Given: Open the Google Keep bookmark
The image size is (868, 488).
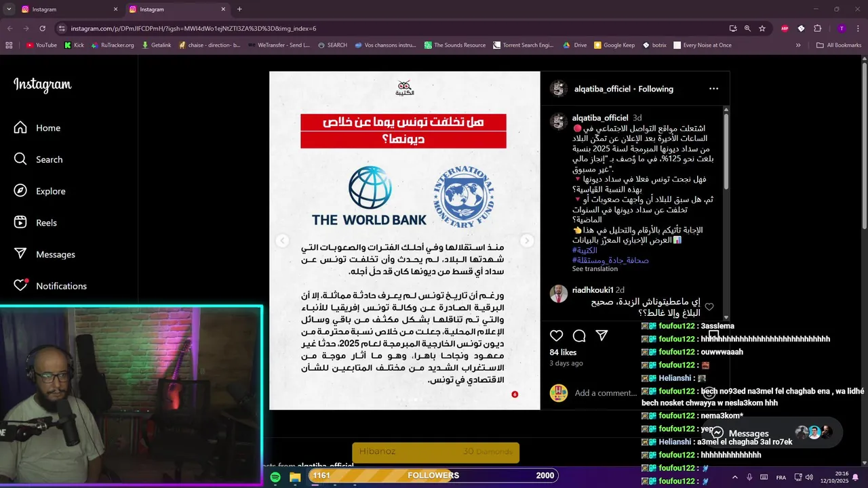Looking at the screenshot, I should coord(614,45).
